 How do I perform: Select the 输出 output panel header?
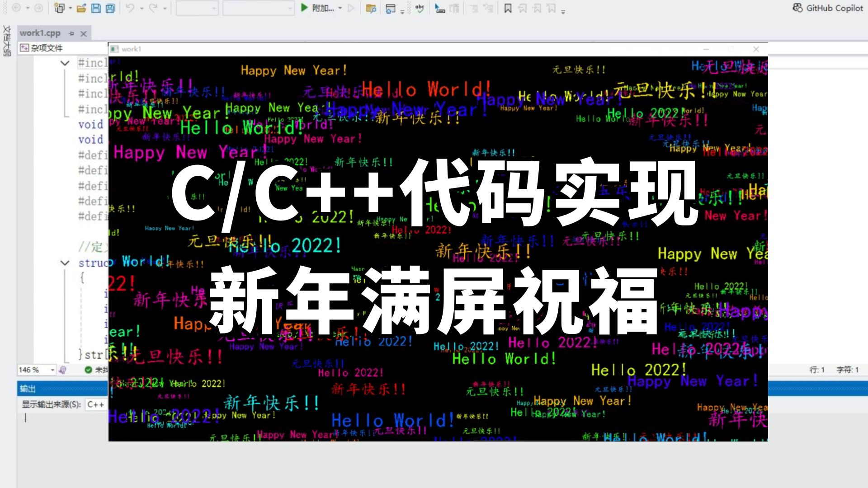click(27, 389)
